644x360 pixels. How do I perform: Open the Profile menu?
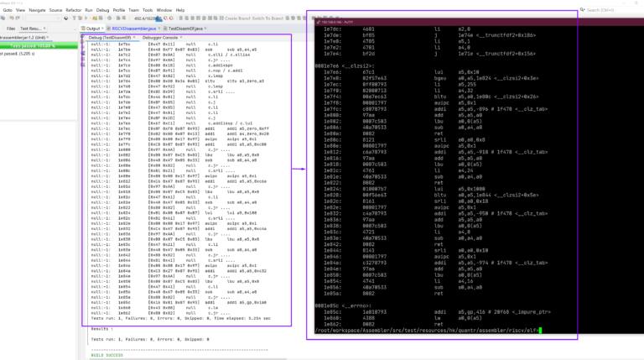119,10
